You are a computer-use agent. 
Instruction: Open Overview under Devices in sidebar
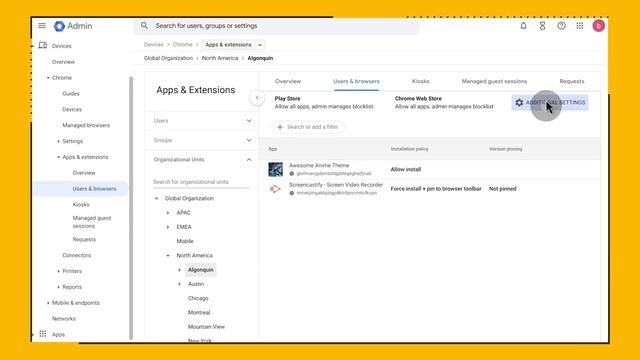[63, 62]
